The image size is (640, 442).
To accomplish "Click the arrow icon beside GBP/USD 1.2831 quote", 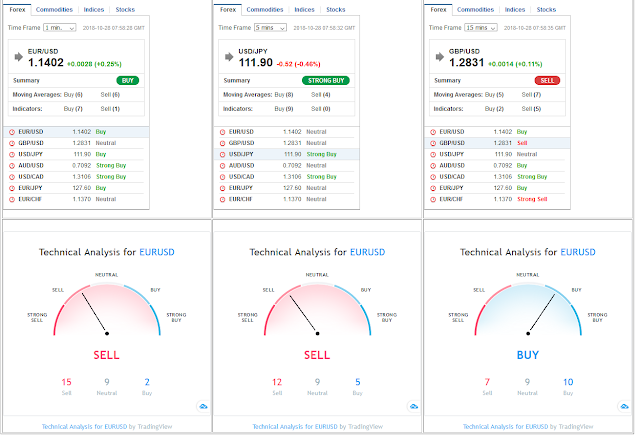I will click(442, 57).
